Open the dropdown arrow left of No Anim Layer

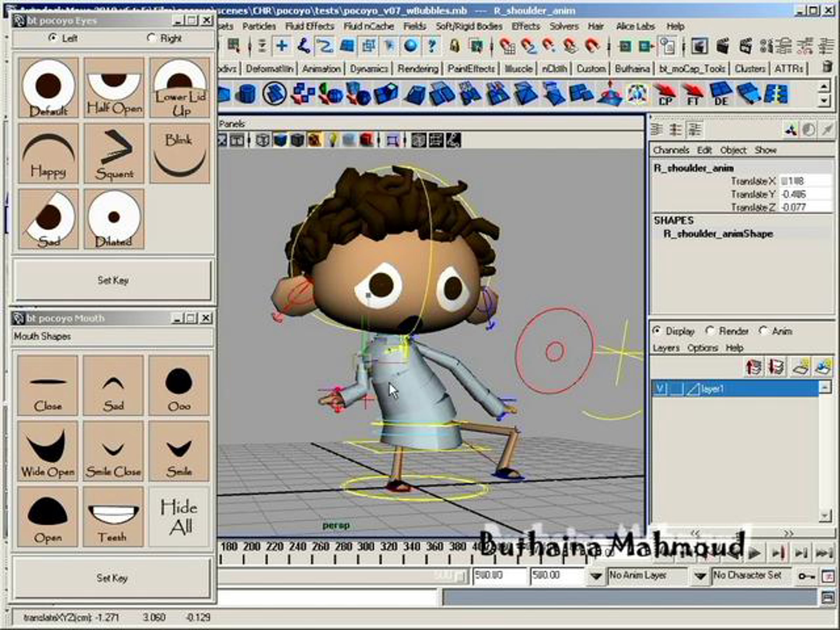596,576
